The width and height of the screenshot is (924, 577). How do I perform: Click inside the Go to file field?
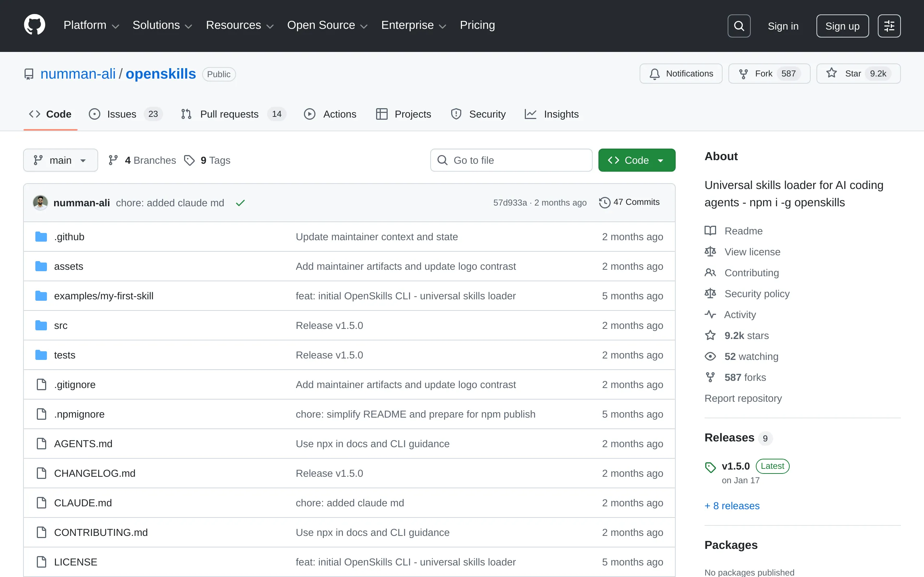(511, 160)
